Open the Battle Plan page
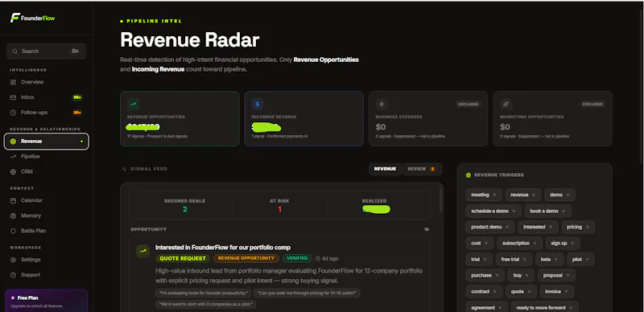 tap(46, 231)
